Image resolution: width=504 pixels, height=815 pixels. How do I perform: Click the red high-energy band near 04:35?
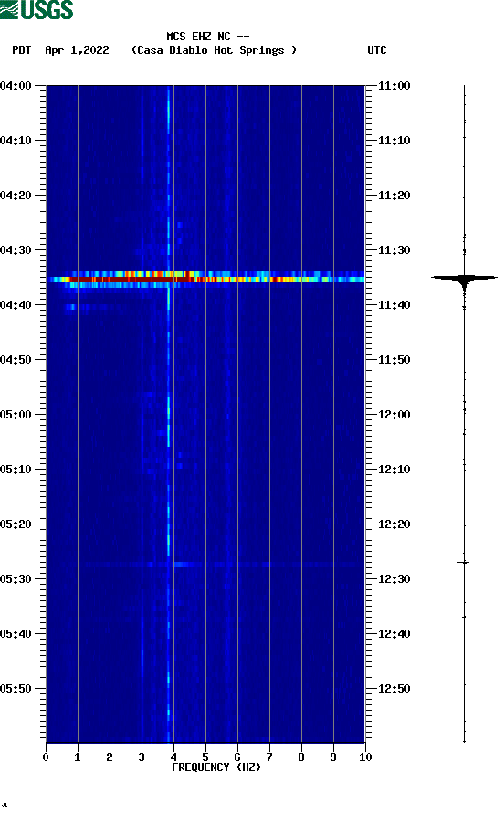click(x=205, y=280)
